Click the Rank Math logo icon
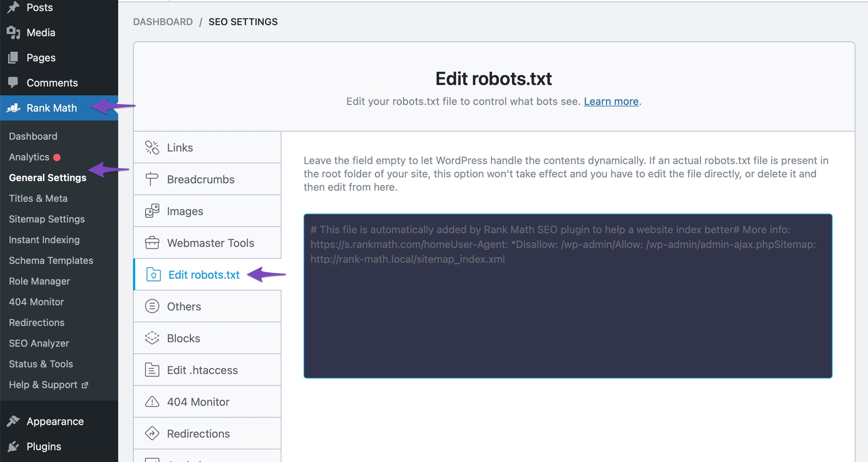The width and height of the screenshot is (868, 462). (13, 108)
